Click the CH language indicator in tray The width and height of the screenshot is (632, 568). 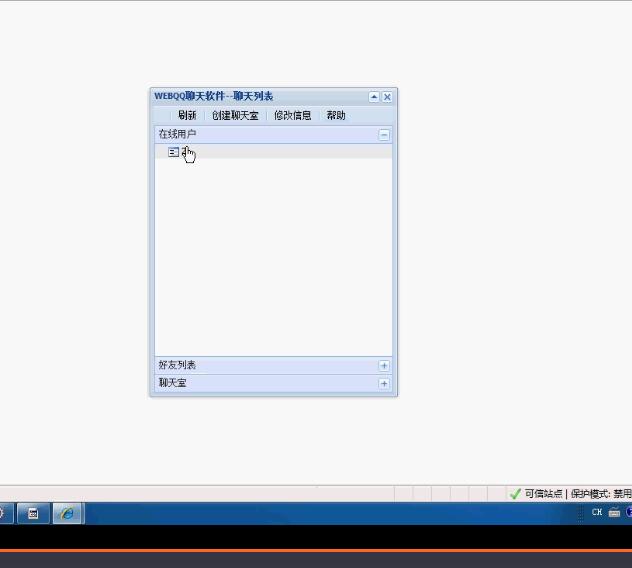click(597, 512)
